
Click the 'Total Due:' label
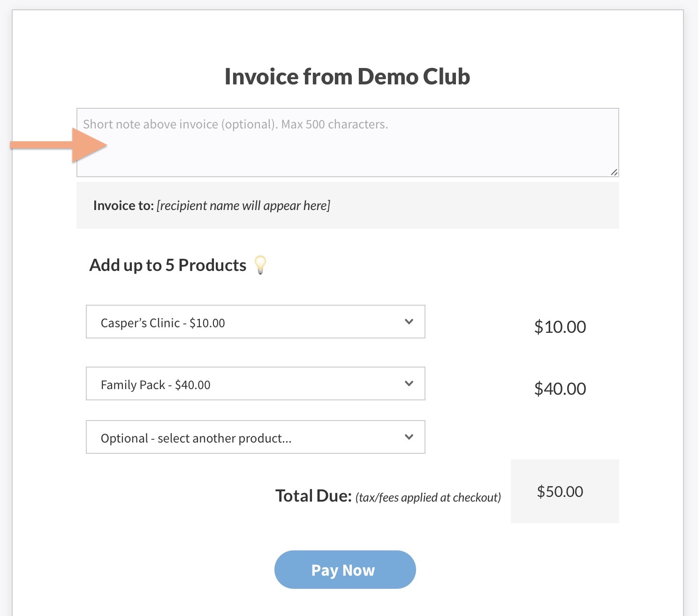tap(313, 496)
